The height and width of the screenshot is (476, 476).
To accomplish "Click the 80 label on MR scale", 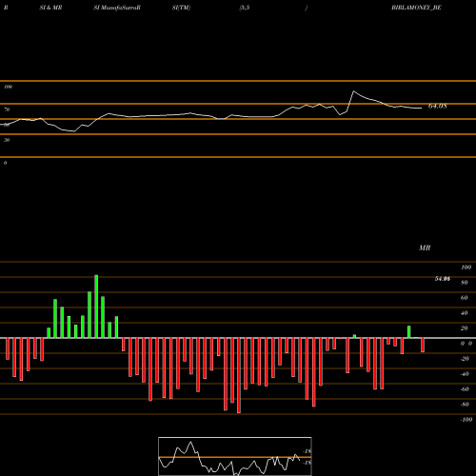I will click(x=465, y=283).
